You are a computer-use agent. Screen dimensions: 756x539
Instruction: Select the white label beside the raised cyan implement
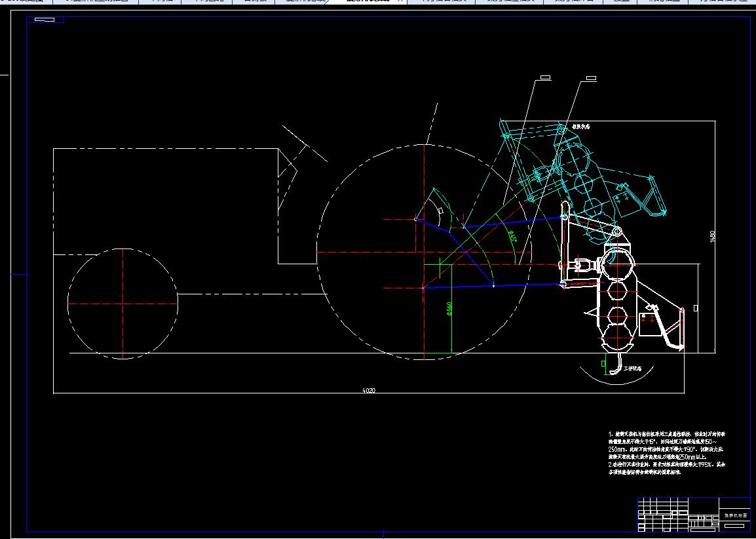click(581, 127)
